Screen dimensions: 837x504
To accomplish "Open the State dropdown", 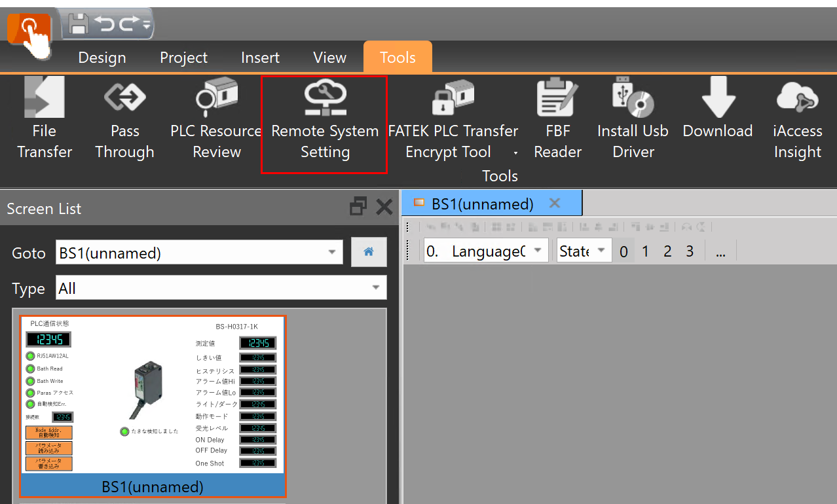I will pos(602,251).
